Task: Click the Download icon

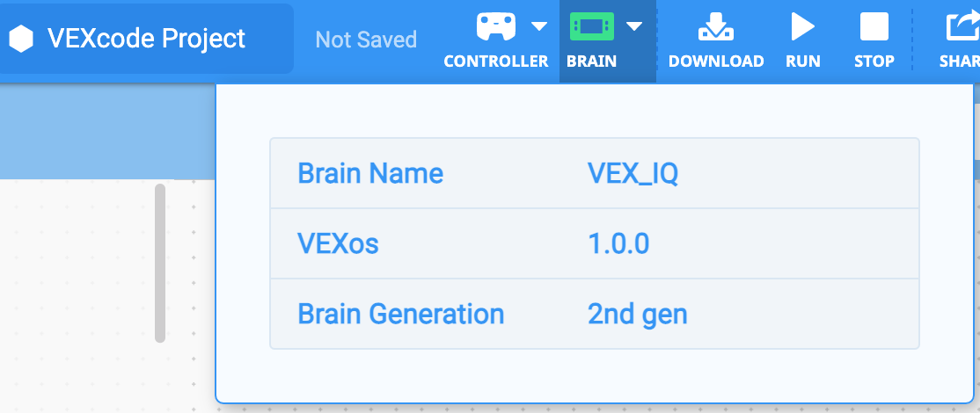Action: point(716,27)
